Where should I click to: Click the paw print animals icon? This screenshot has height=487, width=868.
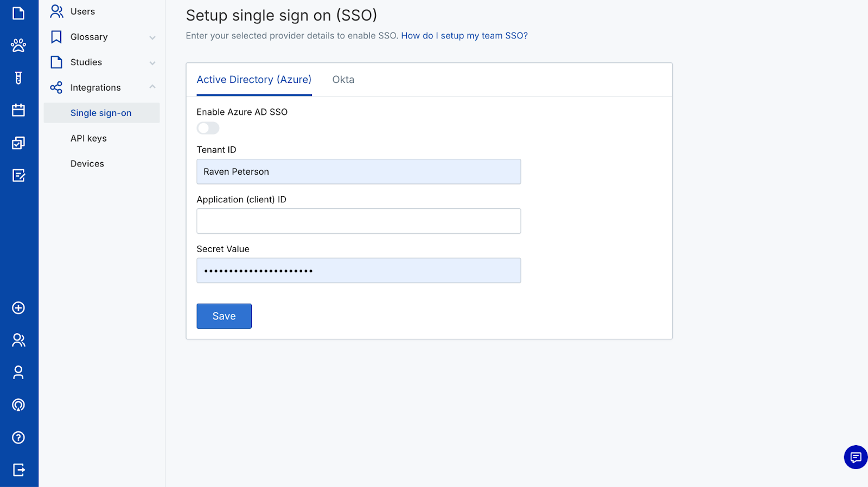[x=18, y=46]
